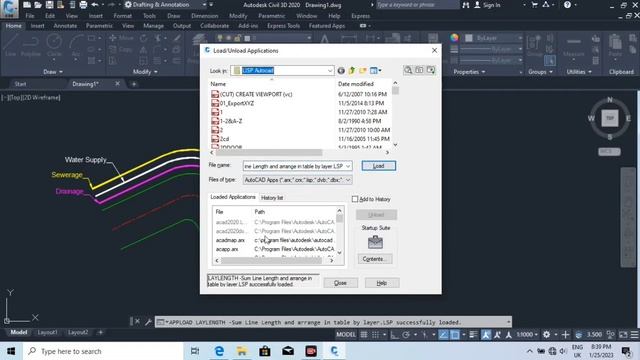Open File Explorer from the taskbar
This screenshot has height=360, width=640.
[x=242, y=351]
